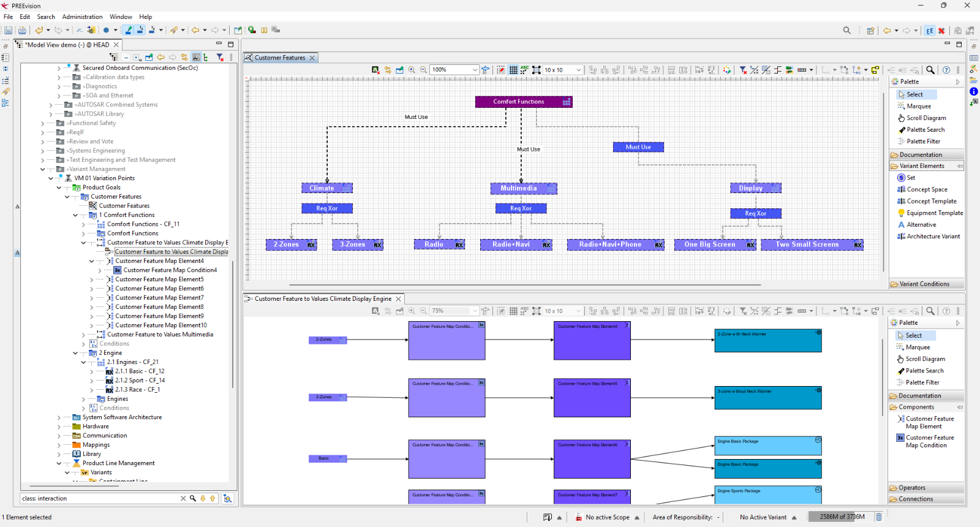Open the Help menu
Screen dimensions: 980x527
(145, 17)
